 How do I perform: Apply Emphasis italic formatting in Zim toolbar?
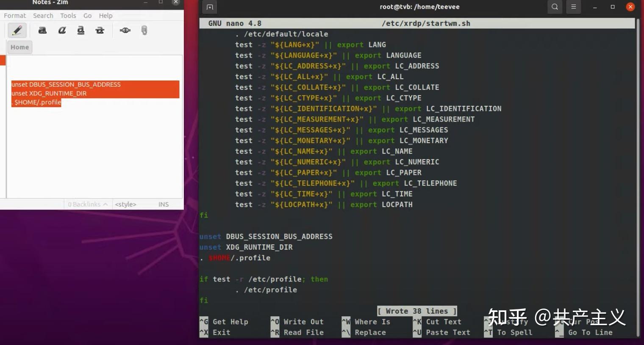click(62, 30)
